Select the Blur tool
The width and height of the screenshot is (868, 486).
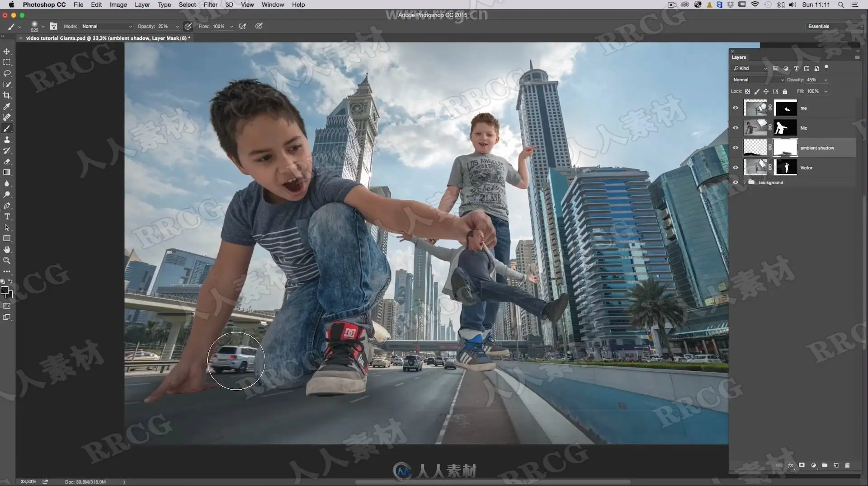pyautogui.click(x=7, y=184)
